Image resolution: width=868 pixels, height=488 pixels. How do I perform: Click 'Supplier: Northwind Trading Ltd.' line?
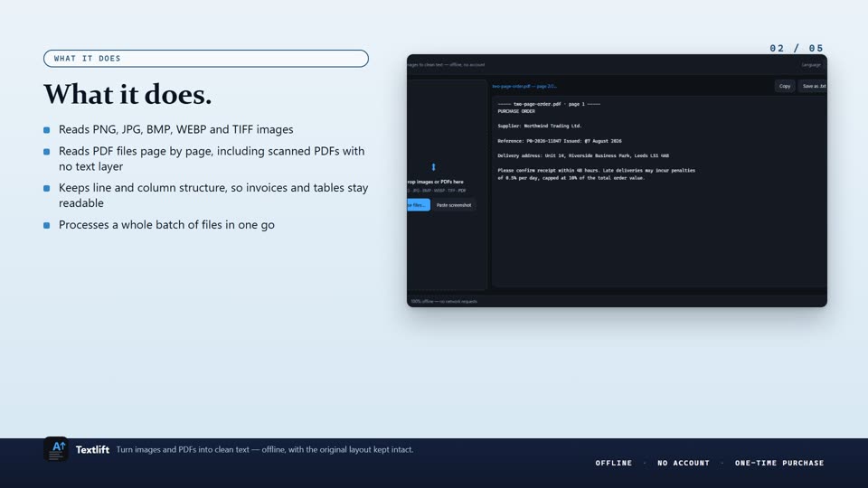539,126
